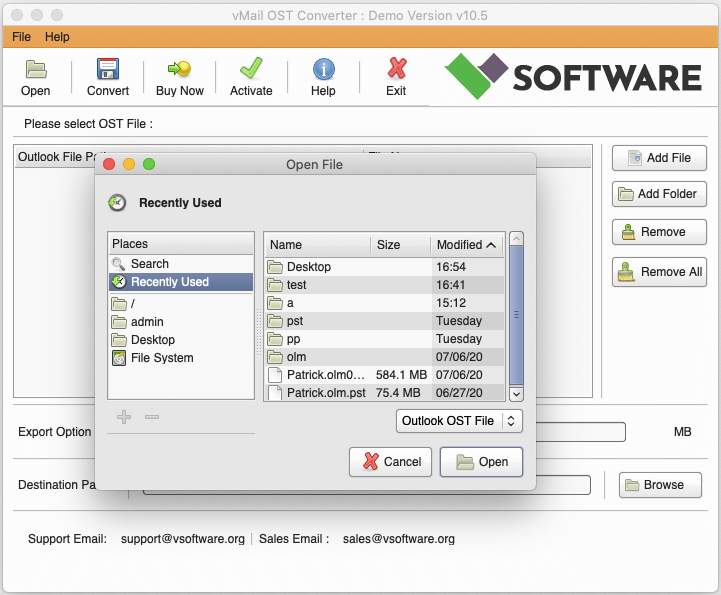Click the Convert floppy disk icon
This screenshot has width=721, height=595.
pyautogui.click(x=108, y=69)
